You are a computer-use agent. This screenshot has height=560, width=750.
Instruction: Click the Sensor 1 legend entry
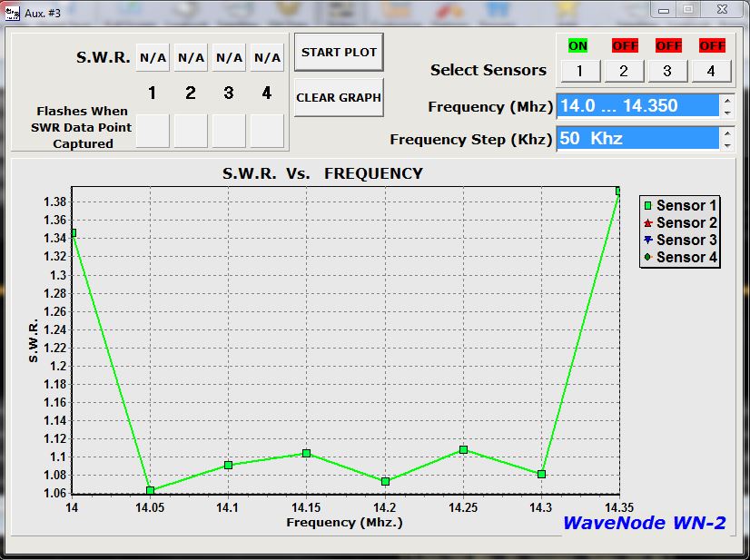pos(680,206)
